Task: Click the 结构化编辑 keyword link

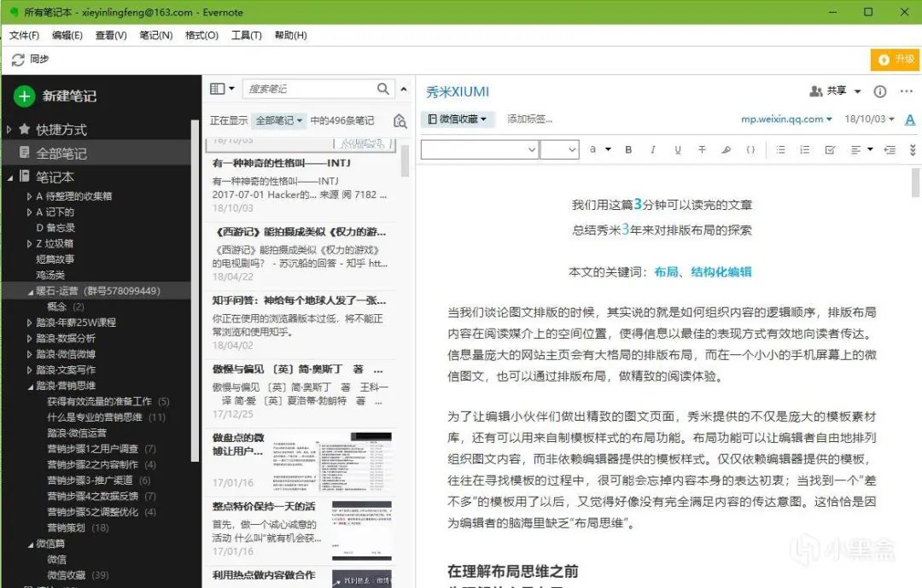Action: (x=721, y=271)
